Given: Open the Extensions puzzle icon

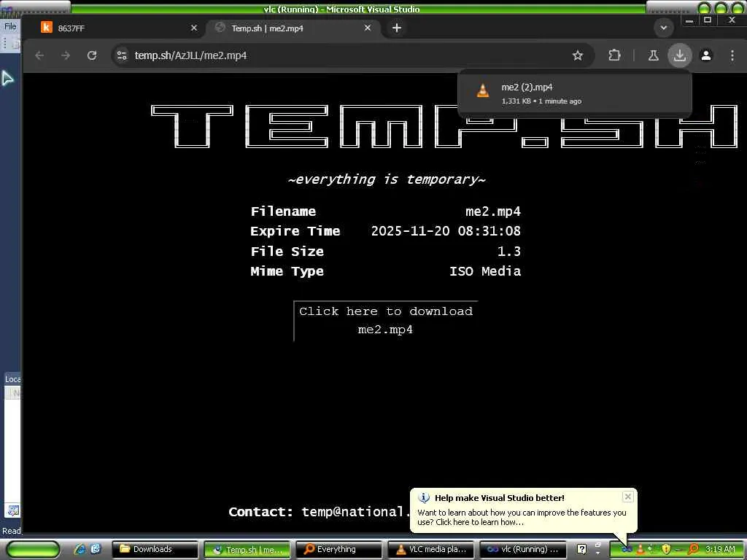Looking at the screenshot, I should (614, 55).
